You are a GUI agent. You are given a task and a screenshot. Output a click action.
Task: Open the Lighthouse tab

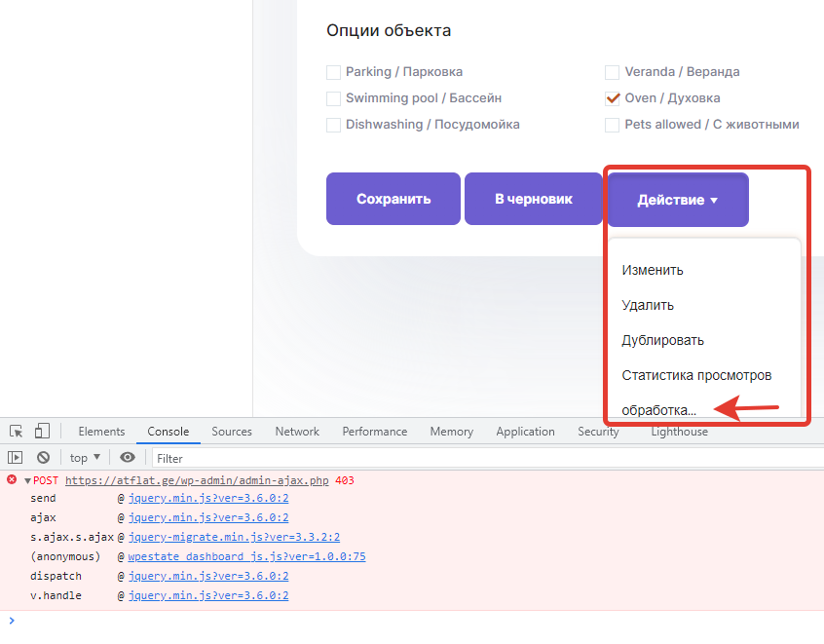pos(680,432)
